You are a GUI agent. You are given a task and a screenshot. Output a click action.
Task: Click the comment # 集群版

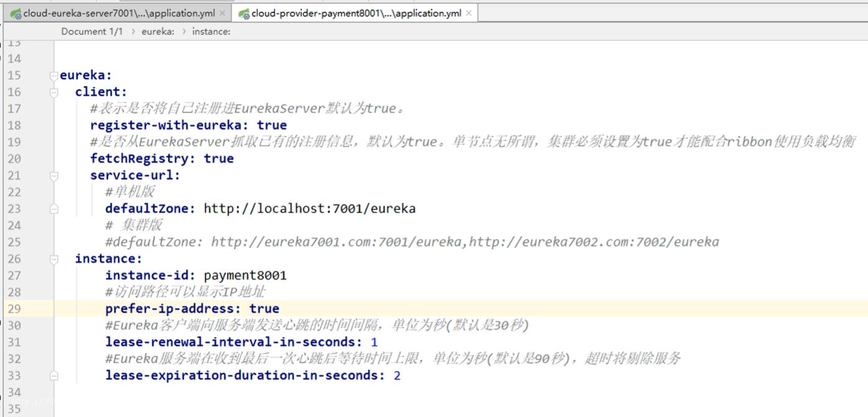point(134,225)
